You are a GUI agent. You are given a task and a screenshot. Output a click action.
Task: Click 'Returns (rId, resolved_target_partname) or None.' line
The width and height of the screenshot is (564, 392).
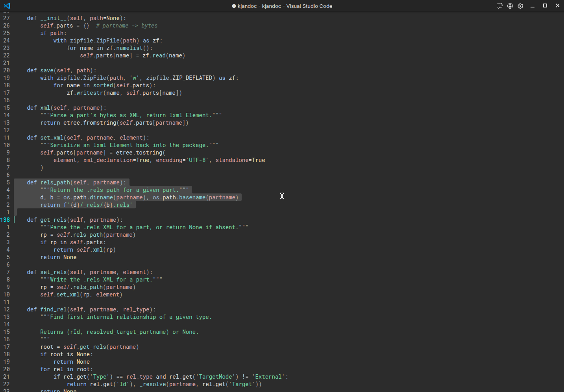tap(119, 332)
